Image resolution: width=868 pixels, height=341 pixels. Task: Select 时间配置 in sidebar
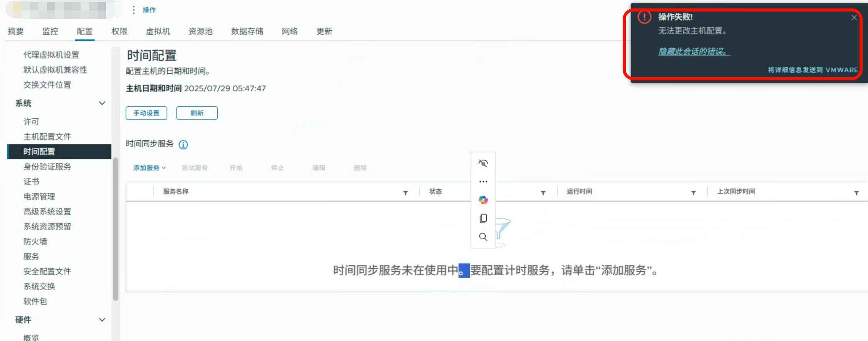[x=59, y=152]
